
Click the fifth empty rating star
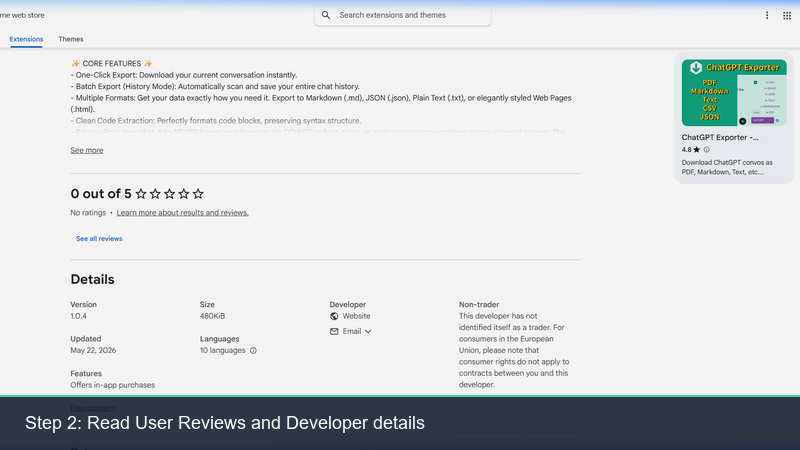tap(198, 194)
